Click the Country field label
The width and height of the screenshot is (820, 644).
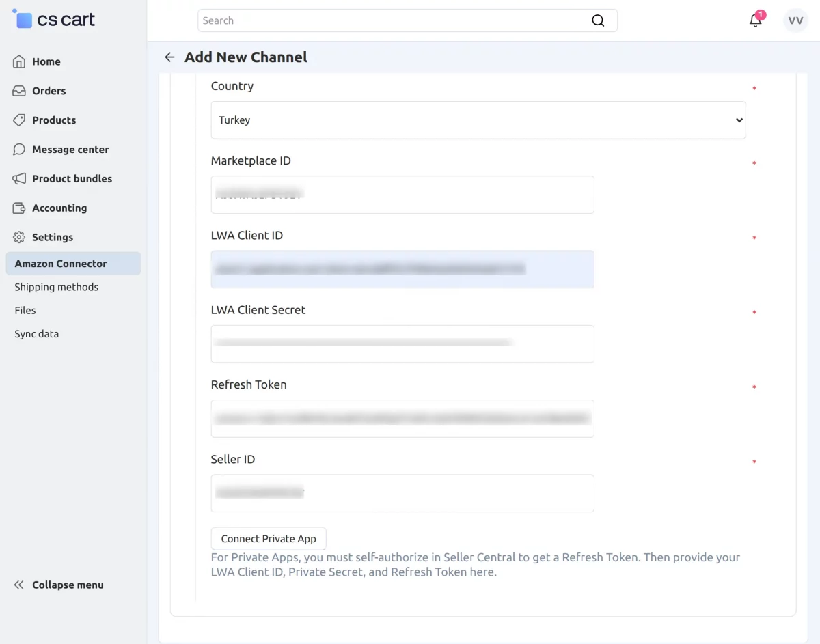232,86
